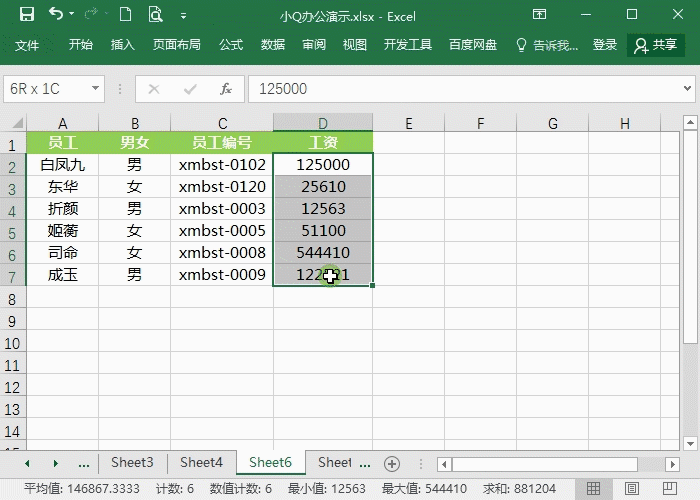Click the Undo arrow icon
The image size is (700, 500).
(56, 15)
